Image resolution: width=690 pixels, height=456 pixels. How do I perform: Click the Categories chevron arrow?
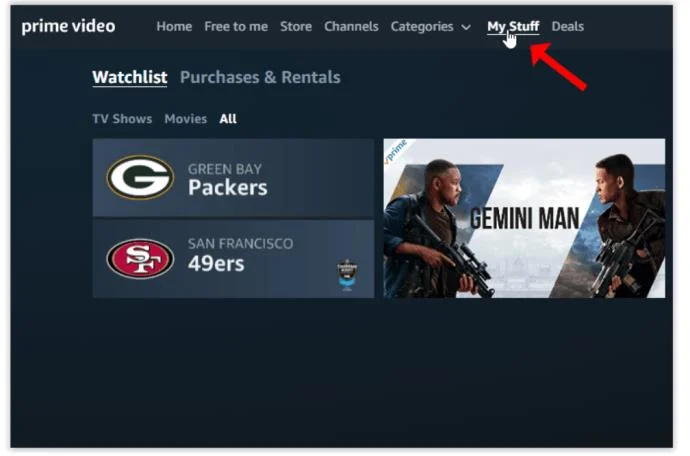pyautogui.click(x=466, y=27)
